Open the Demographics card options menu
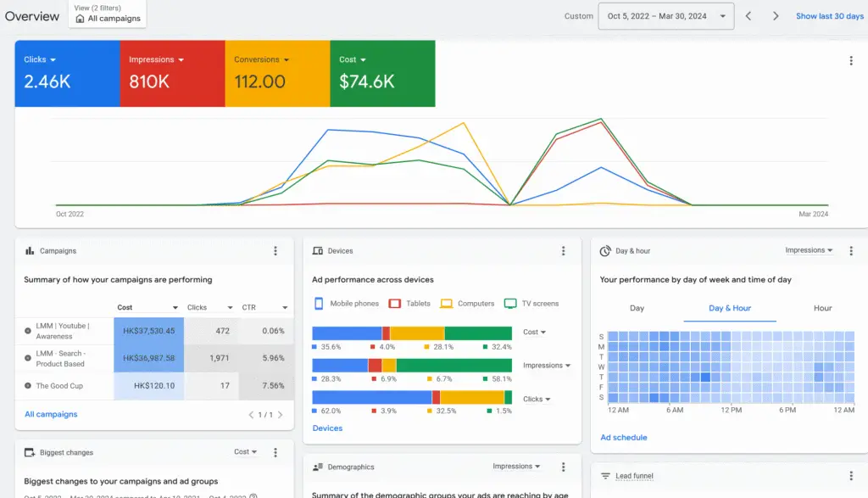This screenshot has height=498, width=868. (x=564, y=466)
